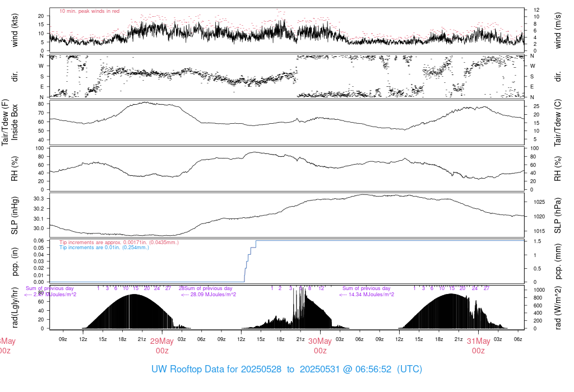
Task: Select the '10 min. peak winds in red' note
Action: (x=89, y=11)
